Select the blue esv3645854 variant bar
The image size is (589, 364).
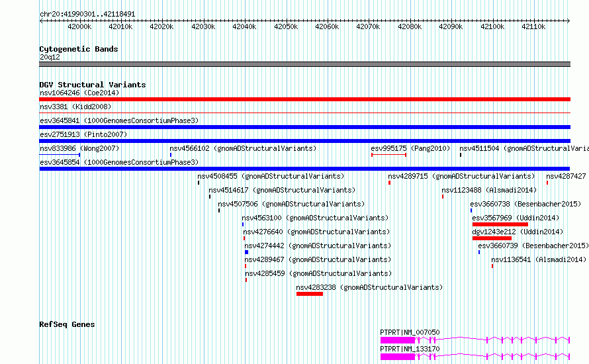click(x=304, y=169)
